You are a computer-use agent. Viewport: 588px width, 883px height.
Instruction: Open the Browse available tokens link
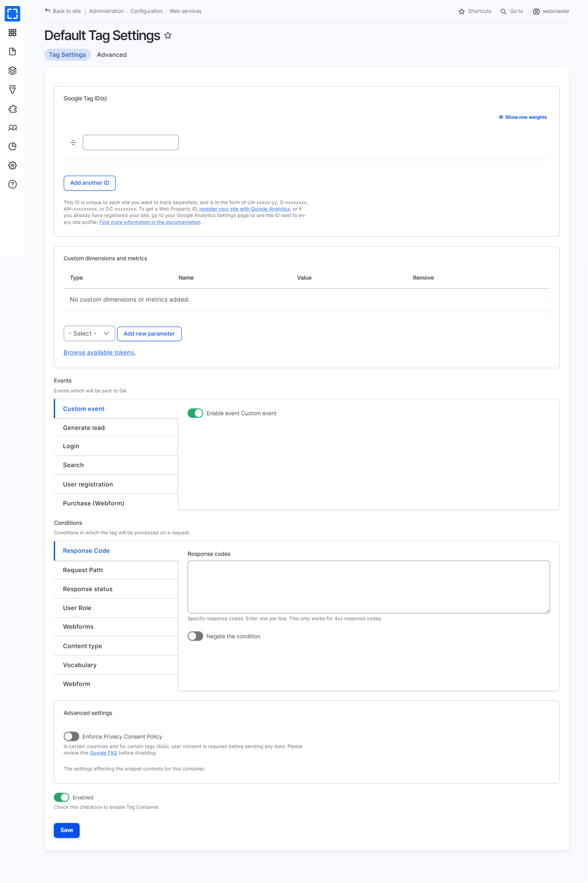[x=99, y=353]
